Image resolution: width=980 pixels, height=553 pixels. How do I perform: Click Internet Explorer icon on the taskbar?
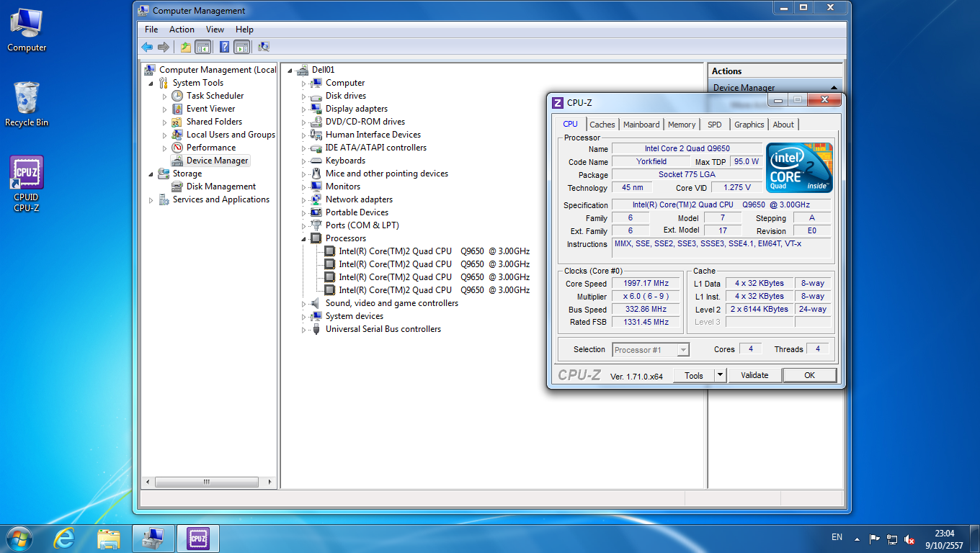tap(65, 538)
